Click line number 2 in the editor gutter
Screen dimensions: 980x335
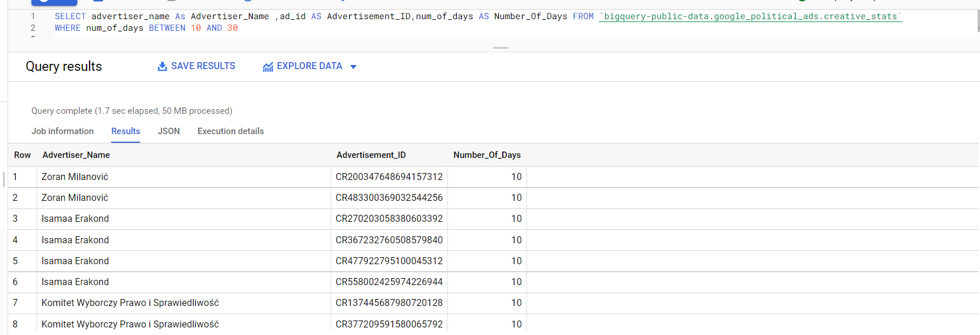(33, 28)
